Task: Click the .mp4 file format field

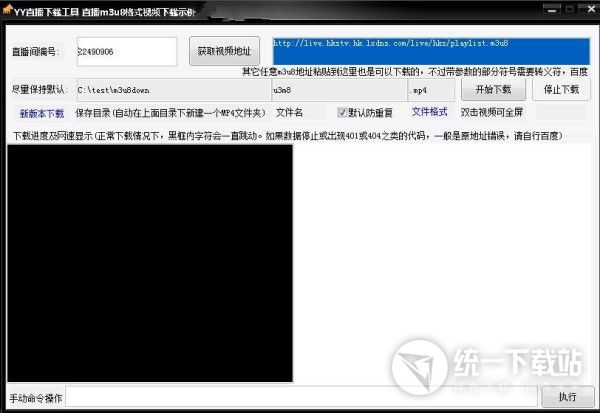Action: tap(431, 90)
